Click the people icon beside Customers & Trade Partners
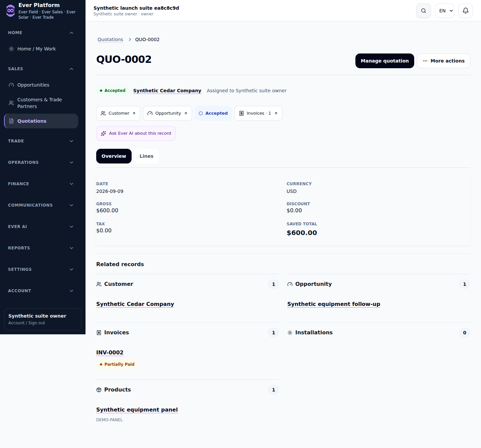The width and height of the screenshot is (481, 448). 11,103
